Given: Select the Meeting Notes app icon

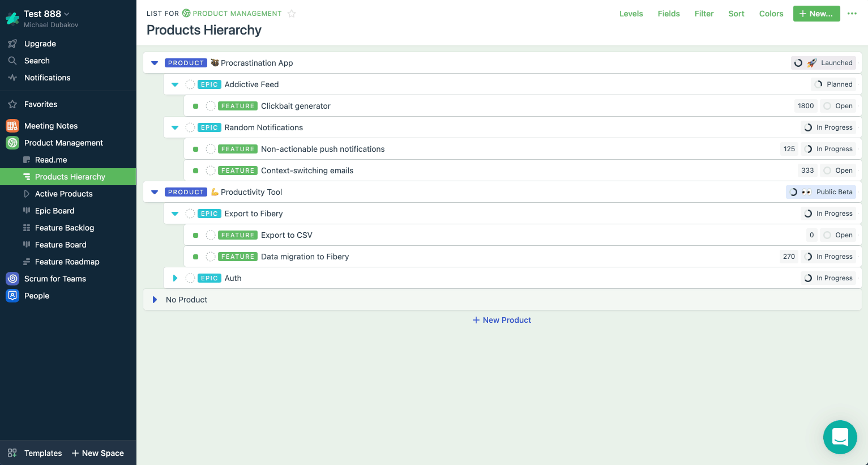Looking at the screenshot, I should click(12, 126).
